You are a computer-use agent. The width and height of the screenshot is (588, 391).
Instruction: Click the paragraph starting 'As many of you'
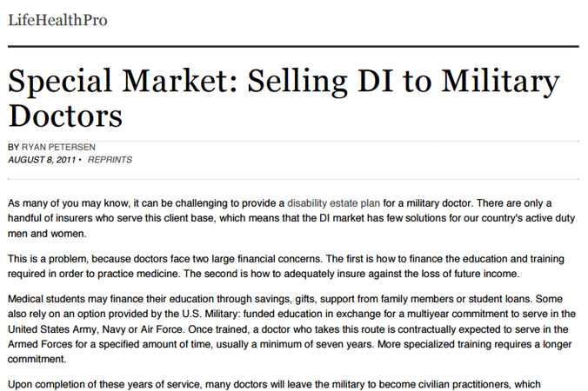coord(291,218)
